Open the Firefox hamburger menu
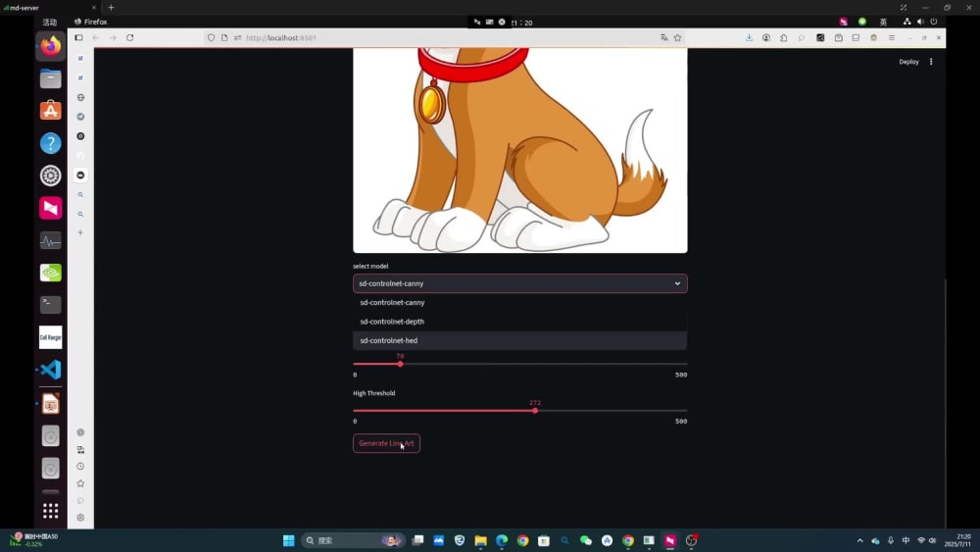The image size is (980, 552). coord(892,37)
